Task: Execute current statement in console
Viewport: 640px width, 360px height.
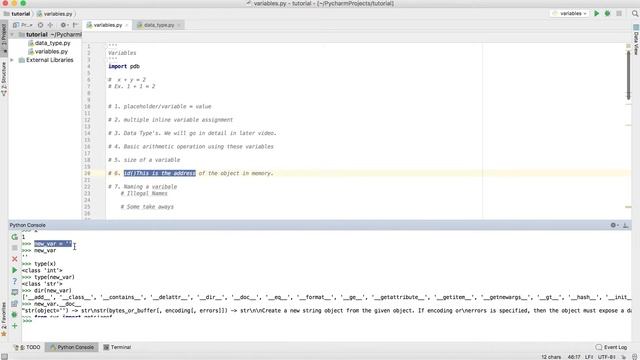Action: [x=15, y=270]
